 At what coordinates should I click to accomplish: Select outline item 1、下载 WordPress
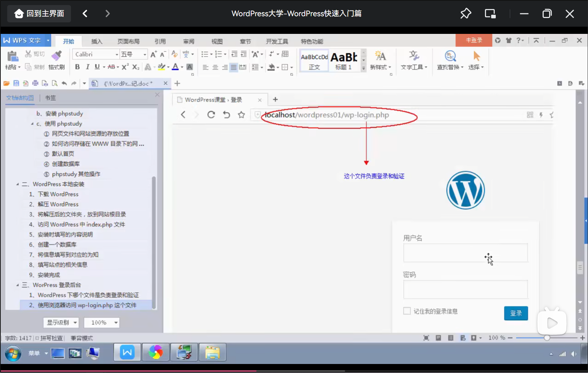pos(54,194)
